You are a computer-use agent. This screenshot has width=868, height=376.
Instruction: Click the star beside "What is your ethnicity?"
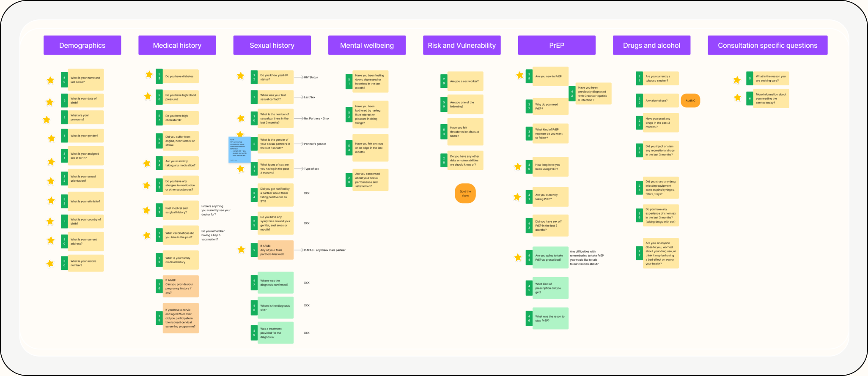(51, 200)
